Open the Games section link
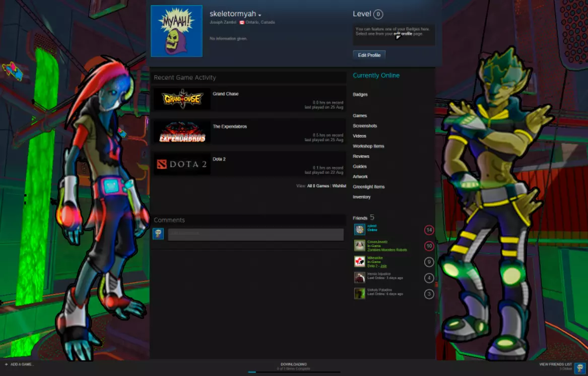The image size is (588, 376). pos(360,115)
